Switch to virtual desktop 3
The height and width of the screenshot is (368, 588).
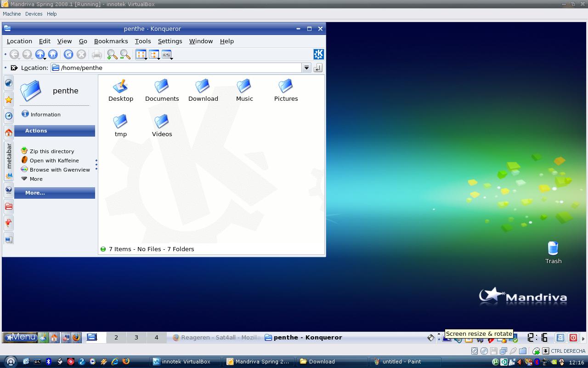click(136, 337)
